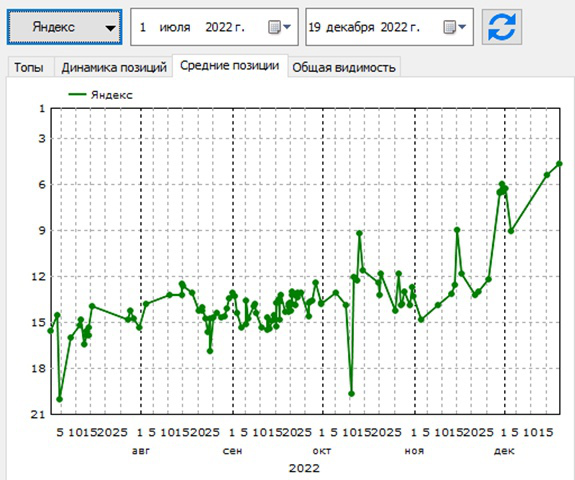Screen dimensions: 575x480
Task: Click the last data point in December
Action: [x=559, y=164]
